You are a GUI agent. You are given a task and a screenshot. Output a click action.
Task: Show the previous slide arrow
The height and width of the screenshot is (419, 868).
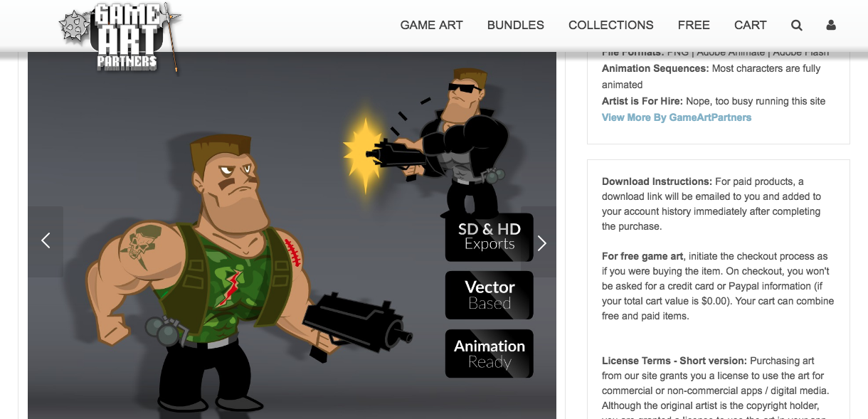46,241
